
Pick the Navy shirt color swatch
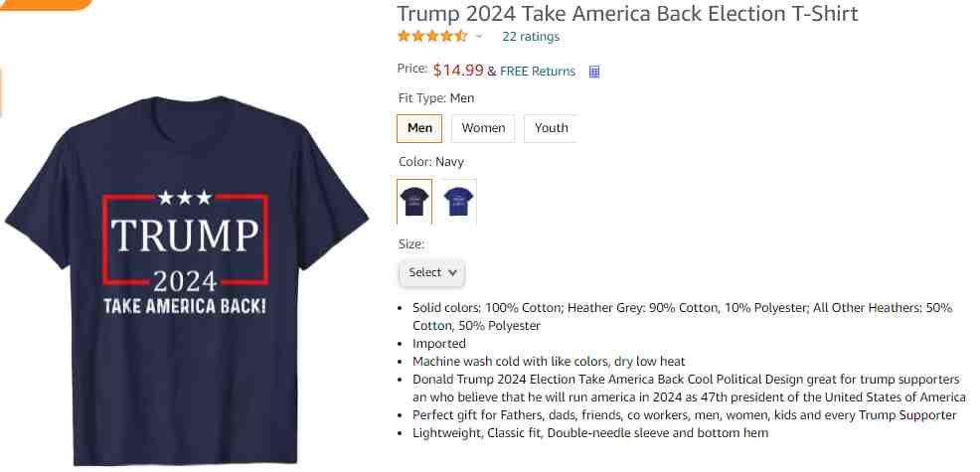[x=414, y=202]
